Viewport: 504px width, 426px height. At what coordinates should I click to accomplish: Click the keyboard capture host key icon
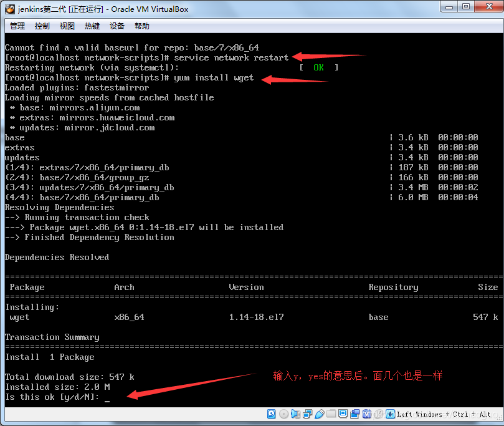pyautogui.click(x=390, y=414)
